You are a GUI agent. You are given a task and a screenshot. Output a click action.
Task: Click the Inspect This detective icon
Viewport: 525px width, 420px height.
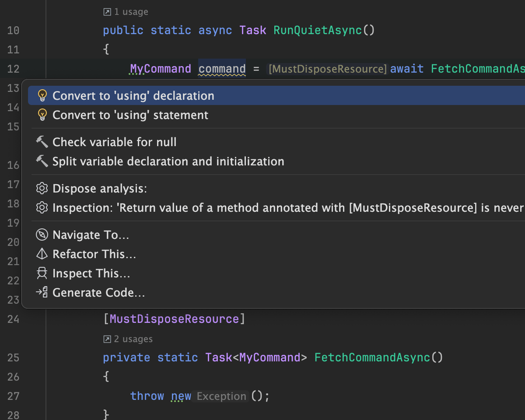(x=42, y=273)
